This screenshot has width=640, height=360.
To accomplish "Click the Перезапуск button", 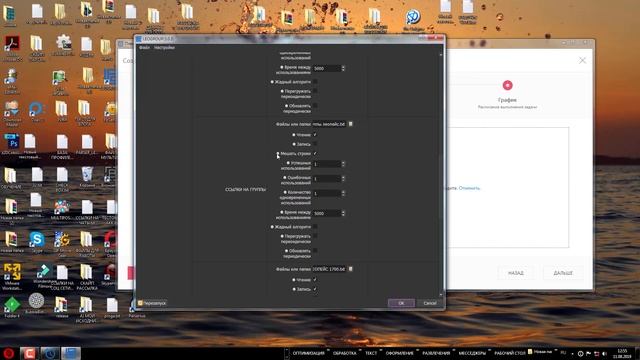I will (152, 303).
